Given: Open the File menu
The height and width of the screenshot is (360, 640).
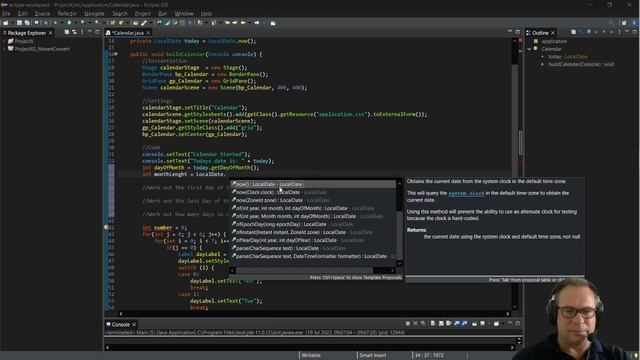Looking at the screenshot, I should point(6,13).
